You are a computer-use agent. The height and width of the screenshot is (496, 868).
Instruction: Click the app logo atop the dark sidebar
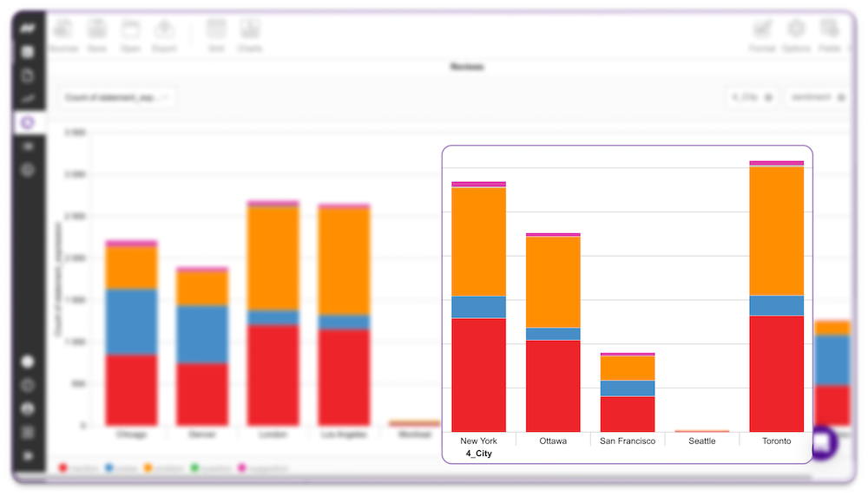pyautogui.click(x=28, y=29)
